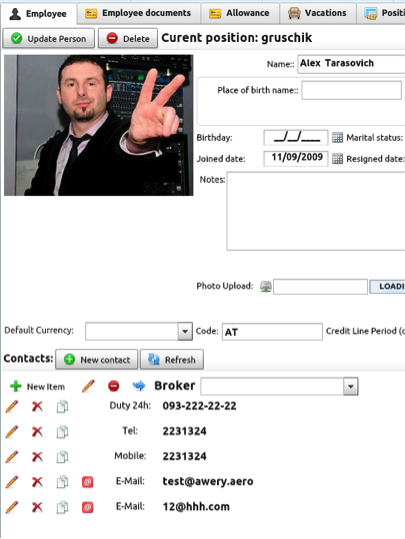Click the Photo Upload browse icon
This screenshot has height=539, width=405.
click(265, 286)
